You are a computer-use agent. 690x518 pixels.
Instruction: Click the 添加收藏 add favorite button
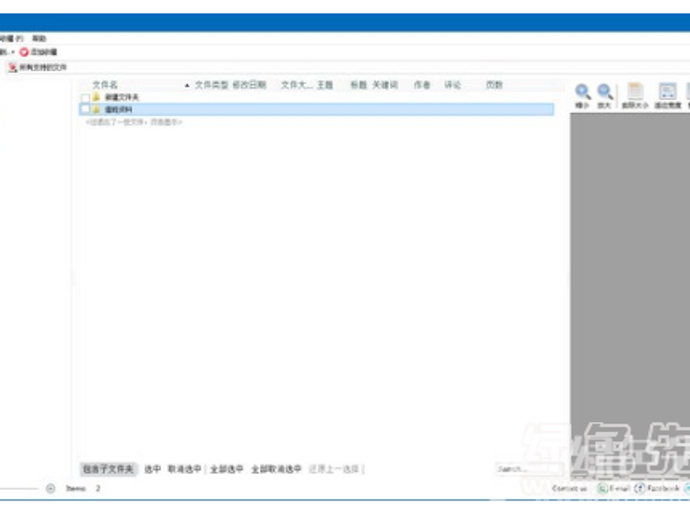point(38,52)
